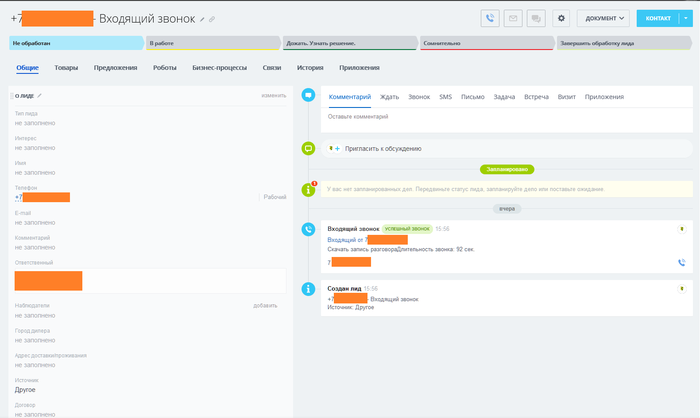The image size is (700, 418).
Task: Click call-back phone icon in incoming call entry
Action: tap(681, 263)
